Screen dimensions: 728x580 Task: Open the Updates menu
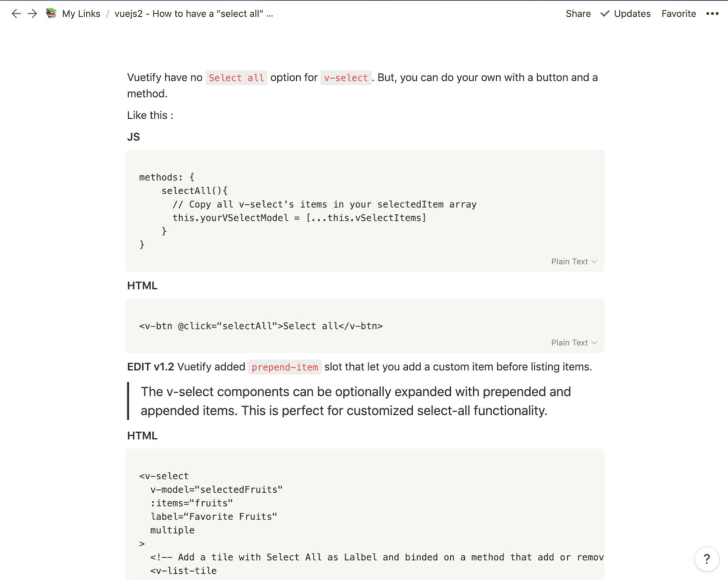point(632,13)
